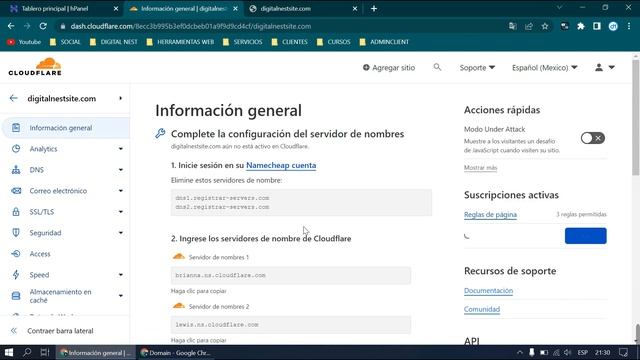
Task: Open the HERRAMIENTAS WEB bookmarks folder
Action: click(180, 42)
